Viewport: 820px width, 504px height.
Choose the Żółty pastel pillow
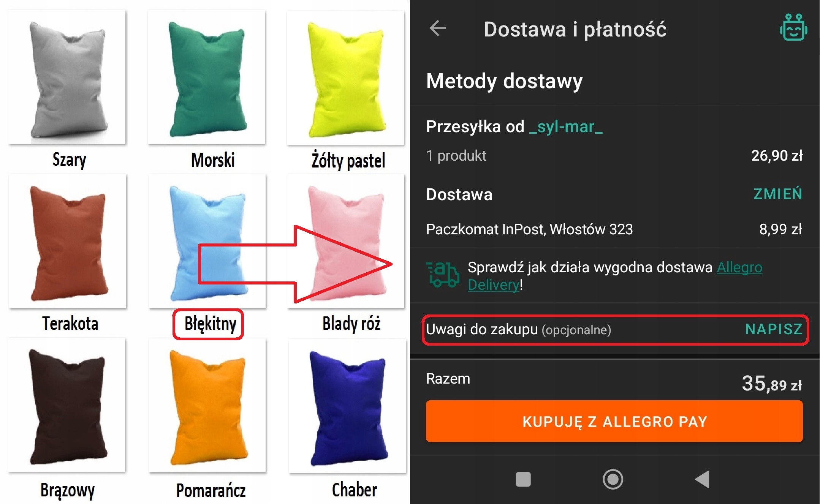pos(345,77)
